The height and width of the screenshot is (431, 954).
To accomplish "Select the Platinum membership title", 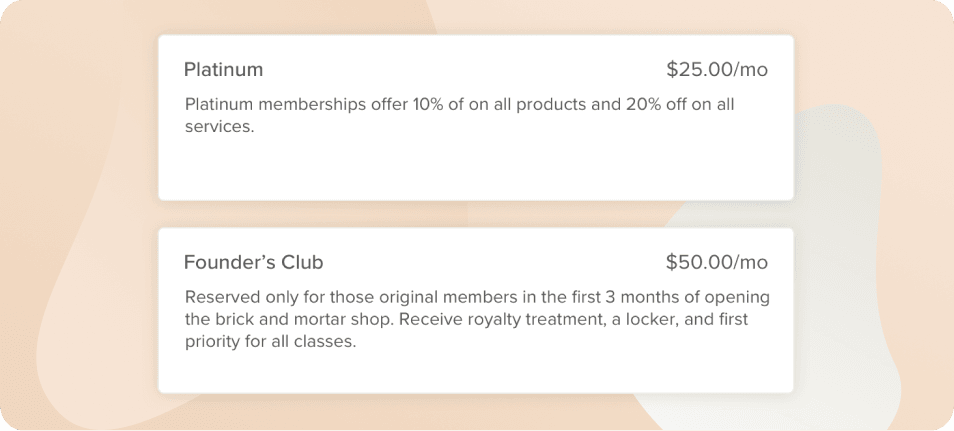I will pyautogui.click(x=223, y=70).
